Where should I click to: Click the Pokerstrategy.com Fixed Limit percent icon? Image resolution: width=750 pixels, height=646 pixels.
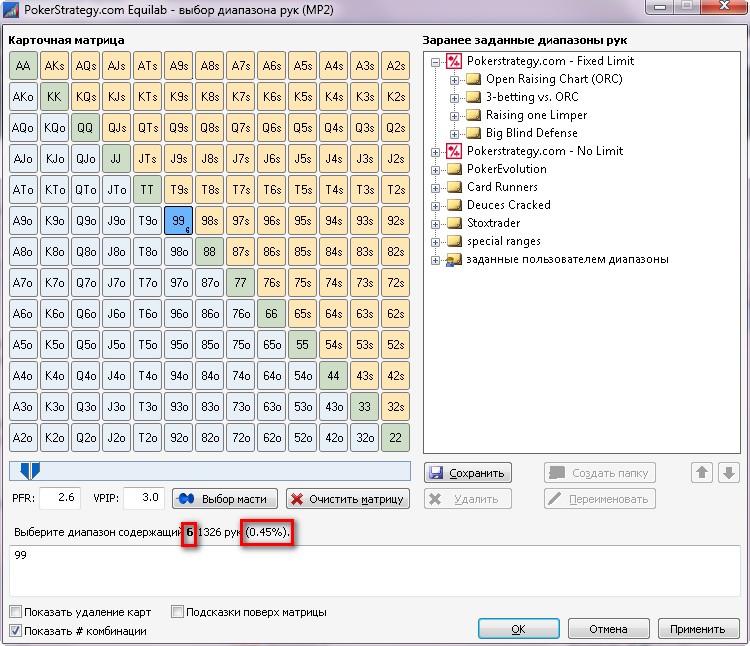click(x=453, y=61)
